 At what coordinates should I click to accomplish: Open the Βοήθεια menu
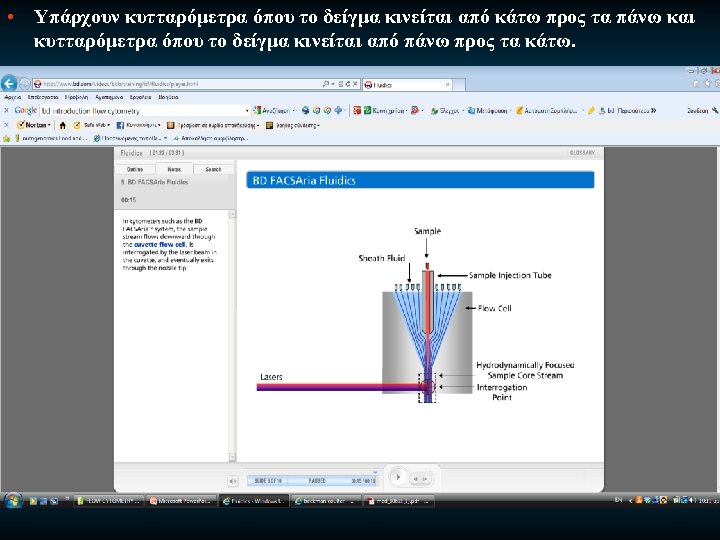[x=168, y=97]
